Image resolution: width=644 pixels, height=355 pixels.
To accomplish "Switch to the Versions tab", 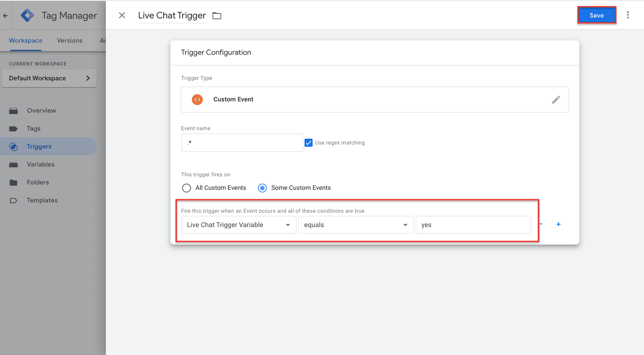I will [70, 40].
